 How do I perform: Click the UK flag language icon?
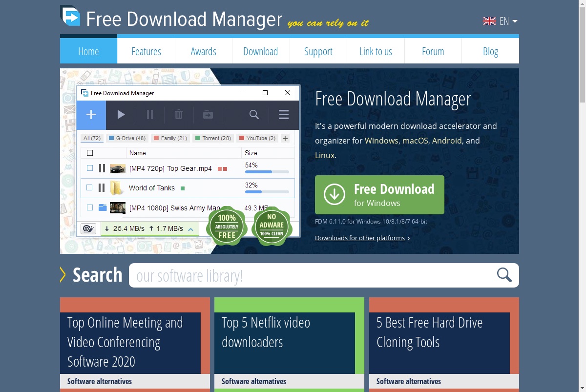pyautogui.click(x=489, y=21)
